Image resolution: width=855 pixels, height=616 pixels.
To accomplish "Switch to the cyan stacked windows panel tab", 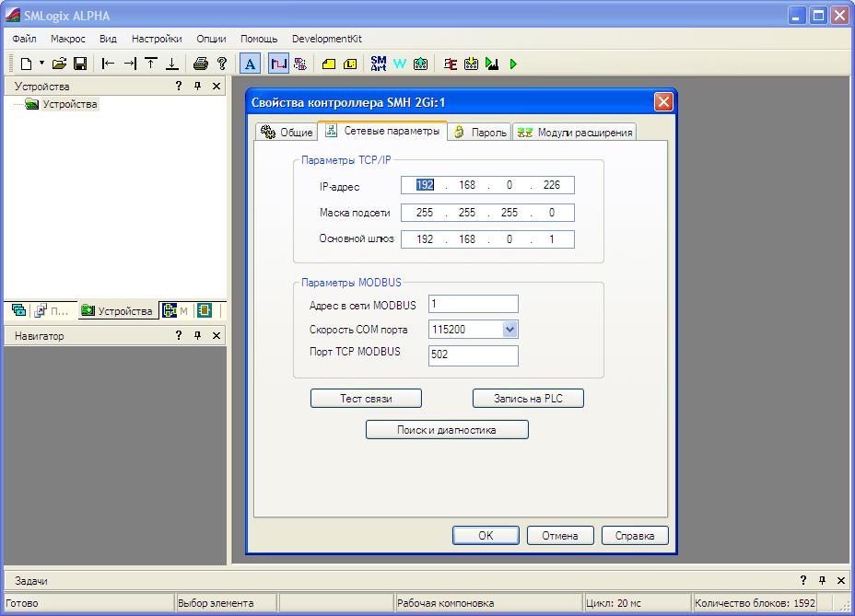I will pyautogui.click(x=18, y=310).
